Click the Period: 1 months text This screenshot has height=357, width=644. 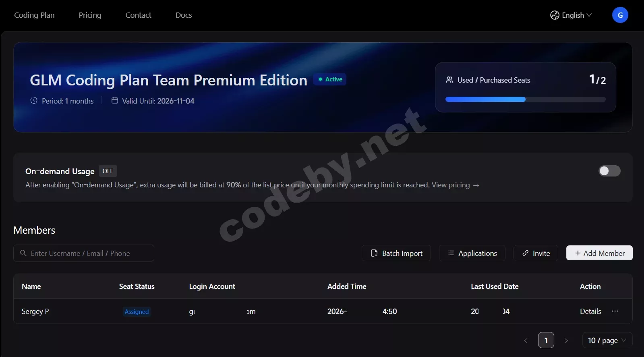click(x=68, y=101)
